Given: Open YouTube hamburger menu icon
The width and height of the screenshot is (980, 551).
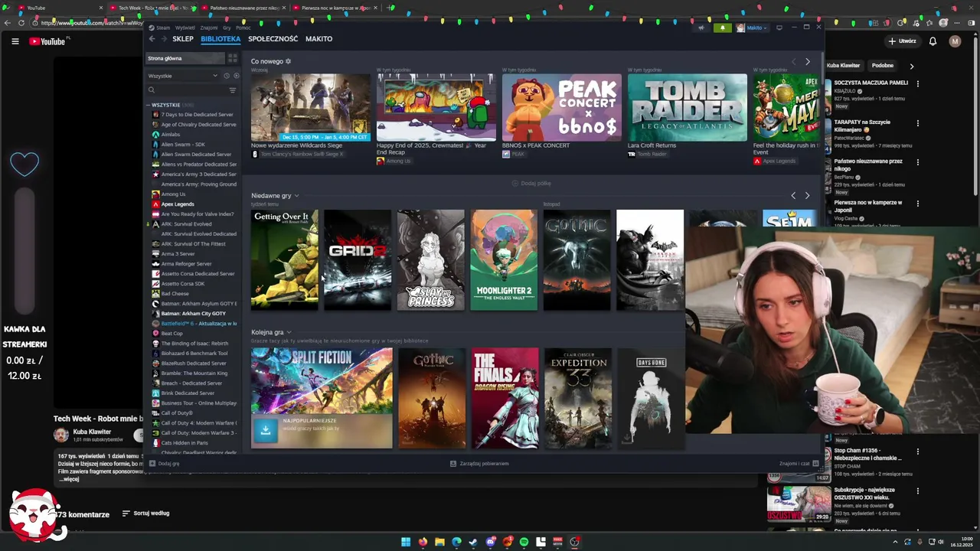Looking at the screenshot, I should 15,41.
